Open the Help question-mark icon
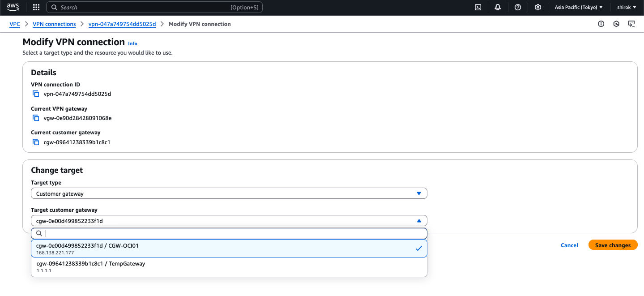The height and width of the screenshot is (296, 644). (x=517, y=7)
